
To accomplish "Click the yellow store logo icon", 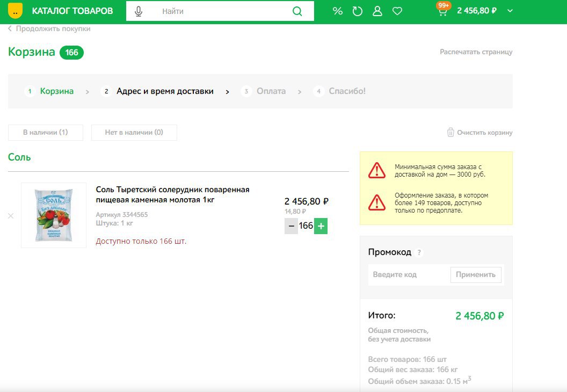I will click(x=15, y=11).
